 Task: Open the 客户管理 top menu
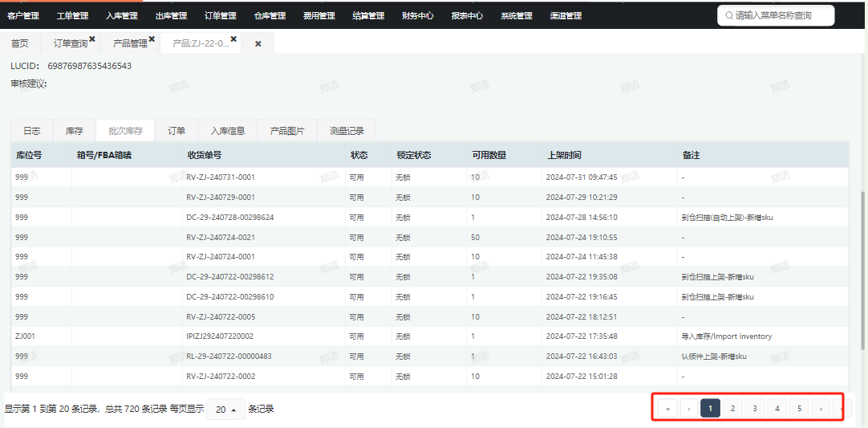click(23, 16)
